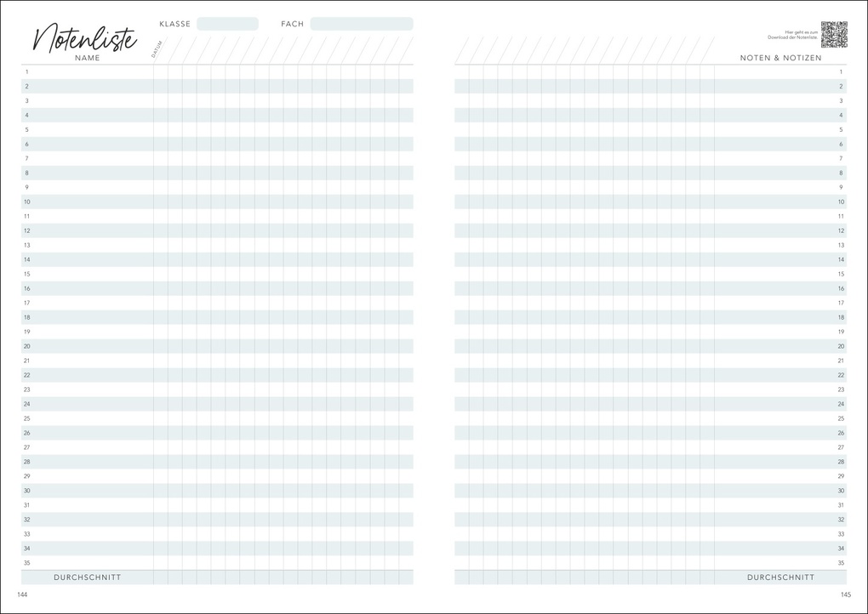Viewport: 868px width, 614px height.
Task: Select row number 20 on right page
Action: pos(841,347)
